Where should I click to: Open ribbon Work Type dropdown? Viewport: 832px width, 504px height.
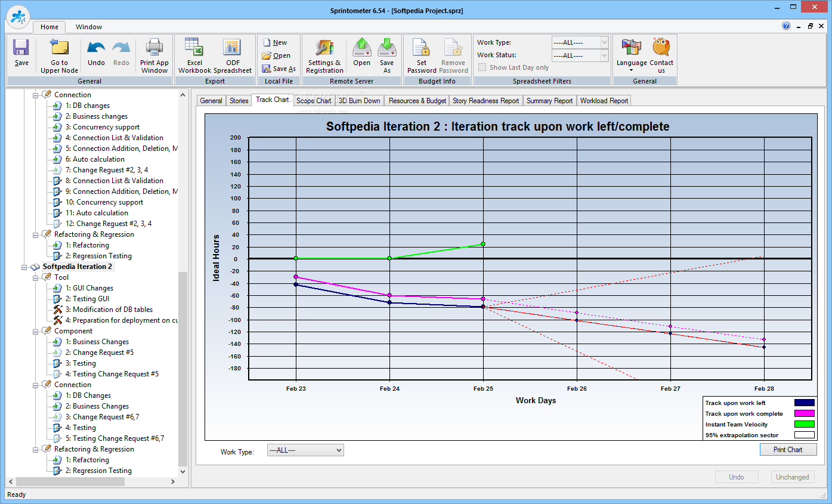pos(604,42)
